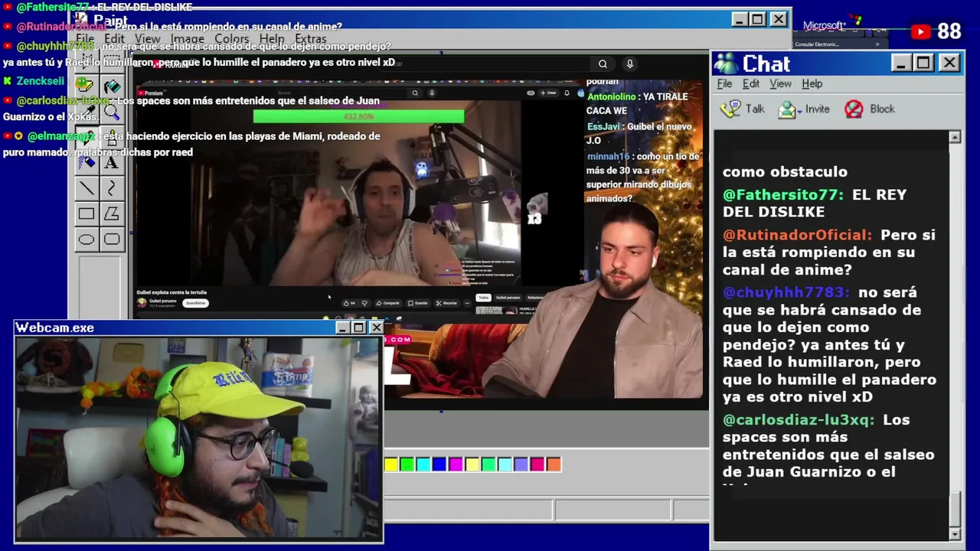Expand the Invite dropdown arrow
The height and width of the screenshot is (551, 980).
(799, 111)
